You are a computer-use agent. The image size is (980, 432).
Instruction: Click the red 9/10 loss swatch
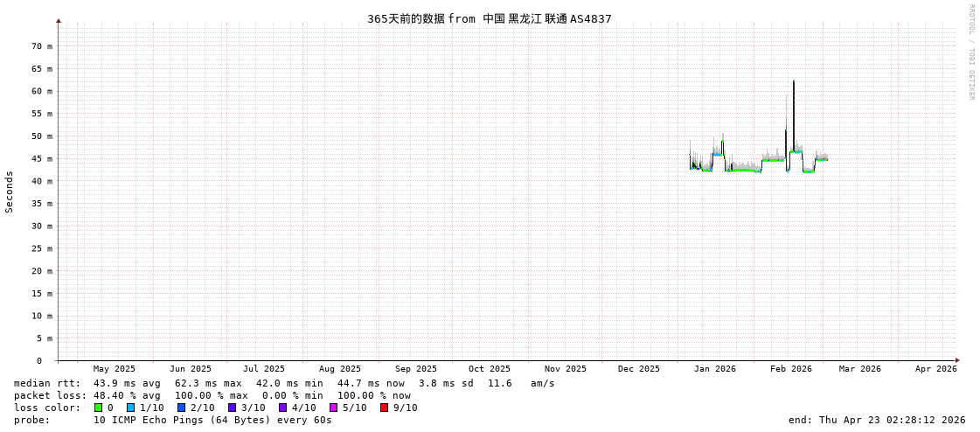click(385, 408)
